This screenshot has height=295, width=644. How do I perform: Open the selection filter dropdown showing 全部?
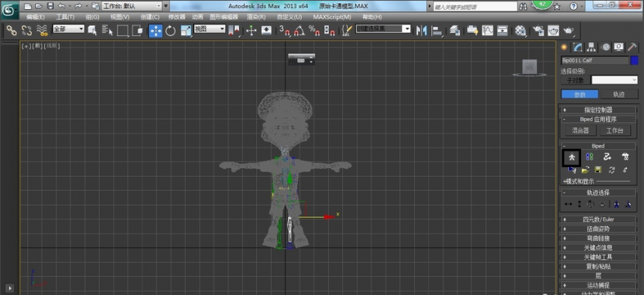click(x=68, y=28)
